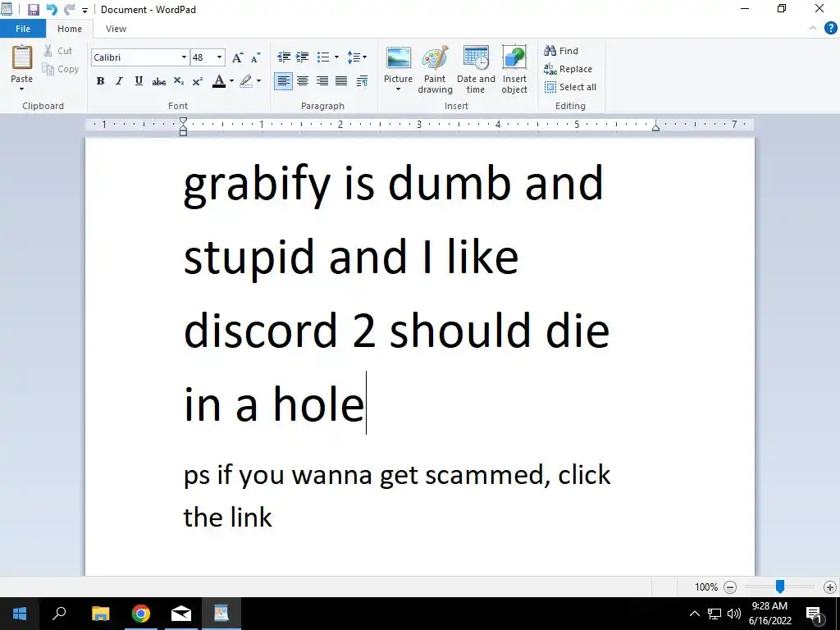Click Find in the Editing group
840x630 pixels.
point(561,51)
